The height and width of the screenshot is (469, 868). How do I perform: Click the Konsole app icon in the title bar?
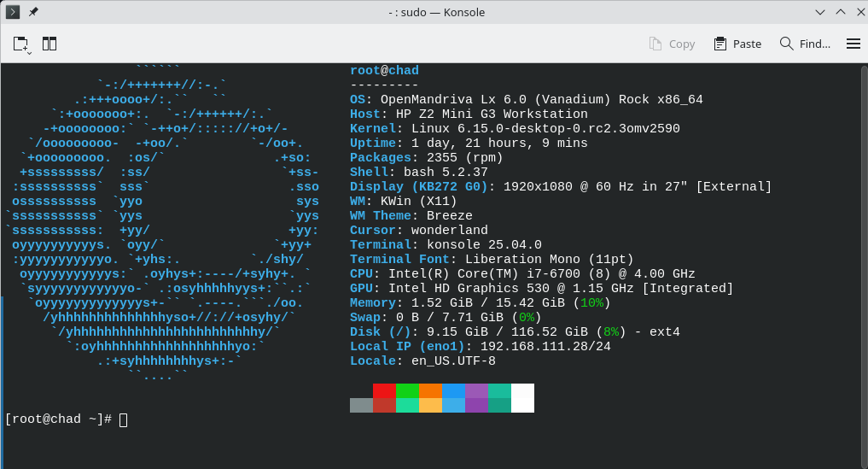tap(12, 12)
